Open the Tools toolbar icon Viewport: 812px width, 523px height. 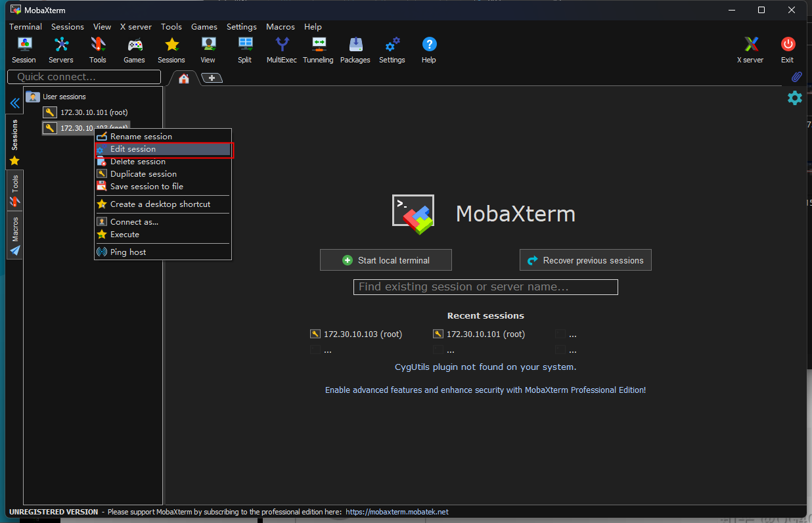click(98, 50)
